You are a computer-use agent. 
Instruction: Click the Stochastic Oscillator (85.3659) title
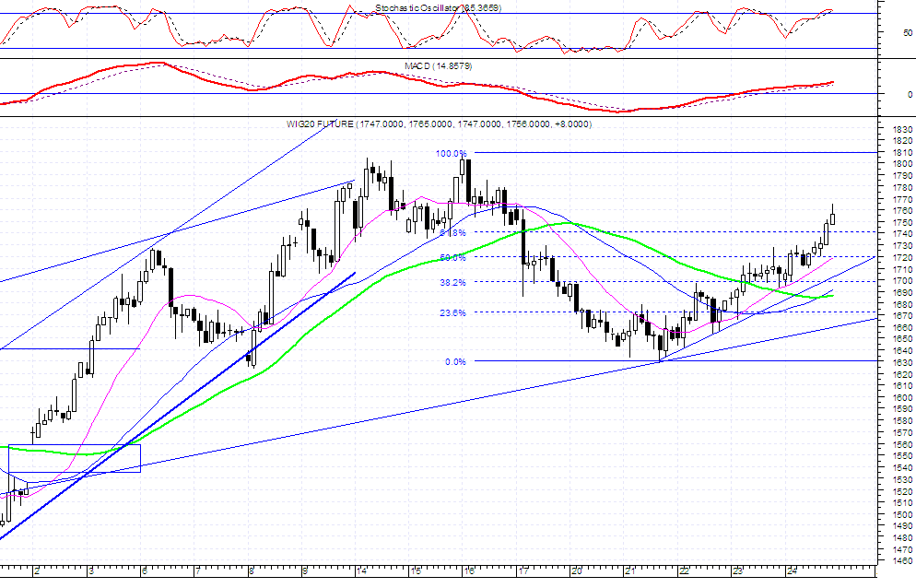click(x=438, y=8)
